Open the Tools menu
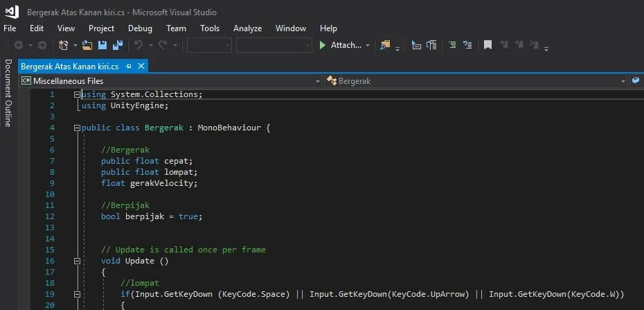 click(210, 28)
